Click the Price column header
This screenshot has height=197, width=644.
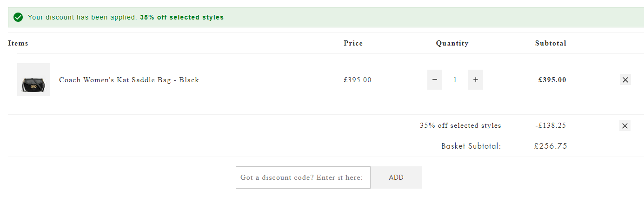point(353,43)
